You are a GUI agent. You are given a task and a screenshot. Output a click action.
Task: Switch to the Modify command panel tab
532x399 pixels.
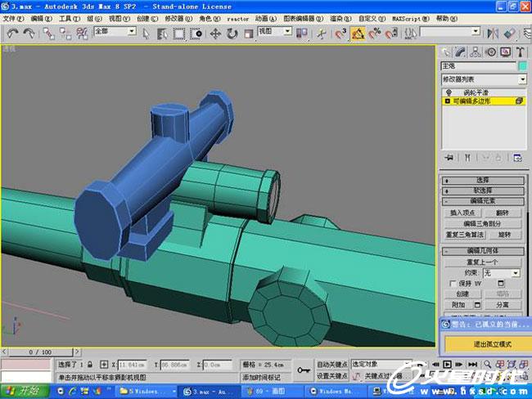pyautogui.click(x=461, y=52)
